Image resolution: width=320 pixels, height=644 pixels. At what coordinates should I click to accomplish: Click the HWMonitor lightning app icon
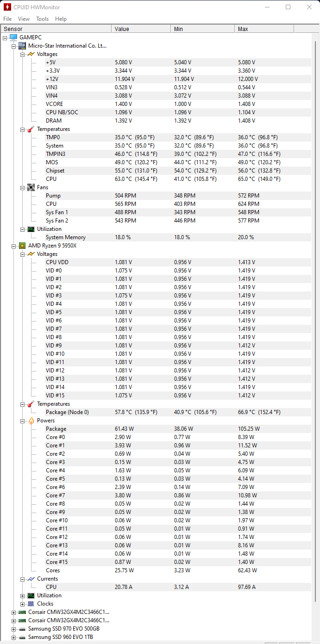7,7
